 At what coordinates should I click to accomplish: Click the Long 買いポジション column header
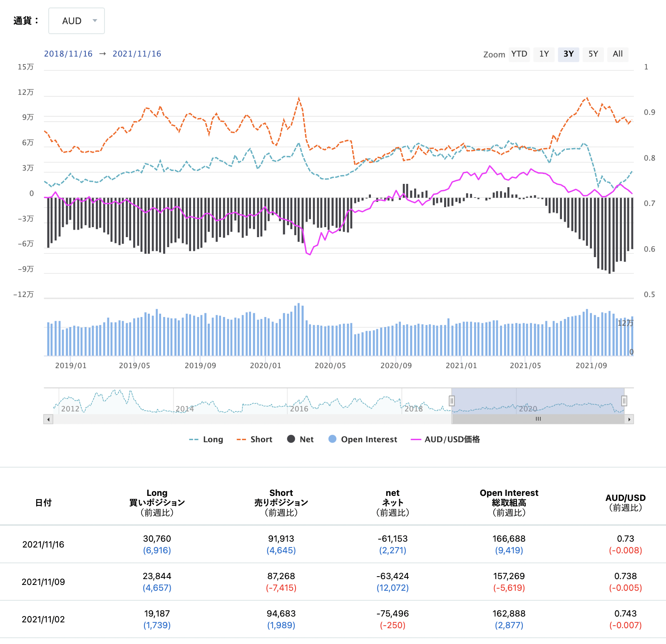(x=157, y=503)
